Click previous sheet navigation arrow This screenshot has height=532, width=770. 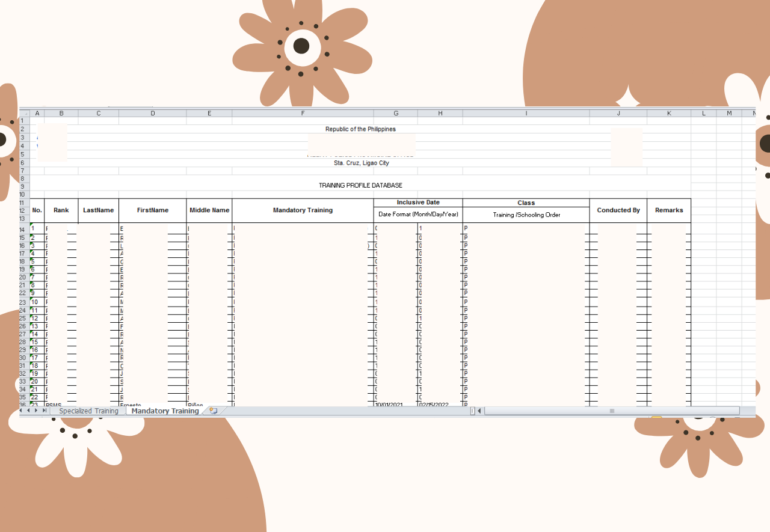tap(29, 411)
